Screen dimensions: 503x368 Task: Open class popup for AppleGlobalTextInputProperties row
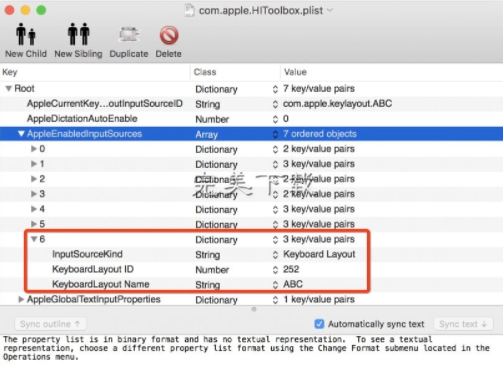click(x=275, y=300)
